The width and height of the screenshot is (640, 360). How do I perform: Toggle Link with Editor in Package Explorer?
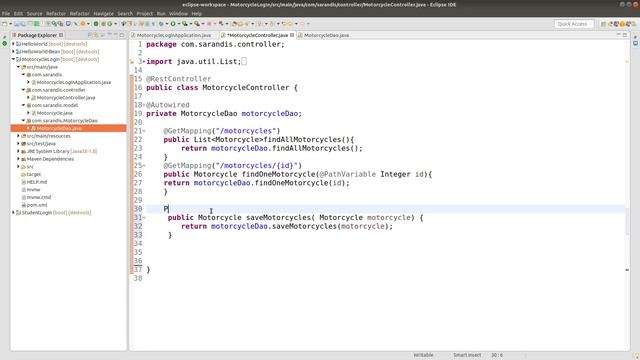tap(96, 35)
